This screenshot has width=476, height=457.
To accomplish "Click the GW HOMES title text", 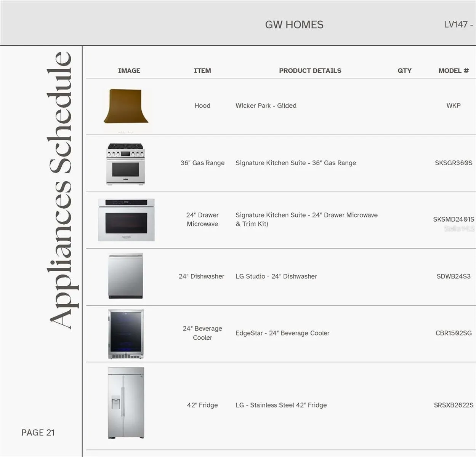I will click(294, 25).
